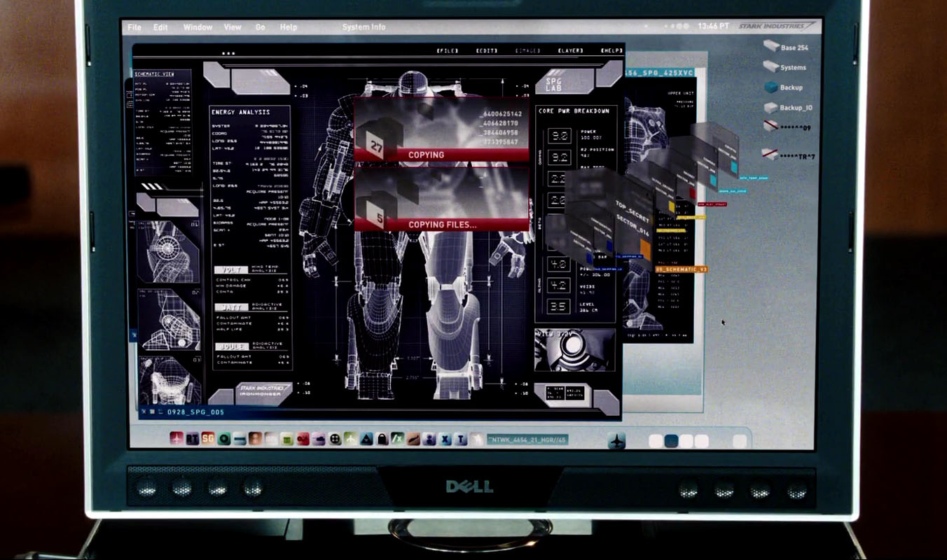Open the View menu in top bar
The height and width of the screenshot is (560, 947).
click(x=233, y=27)
